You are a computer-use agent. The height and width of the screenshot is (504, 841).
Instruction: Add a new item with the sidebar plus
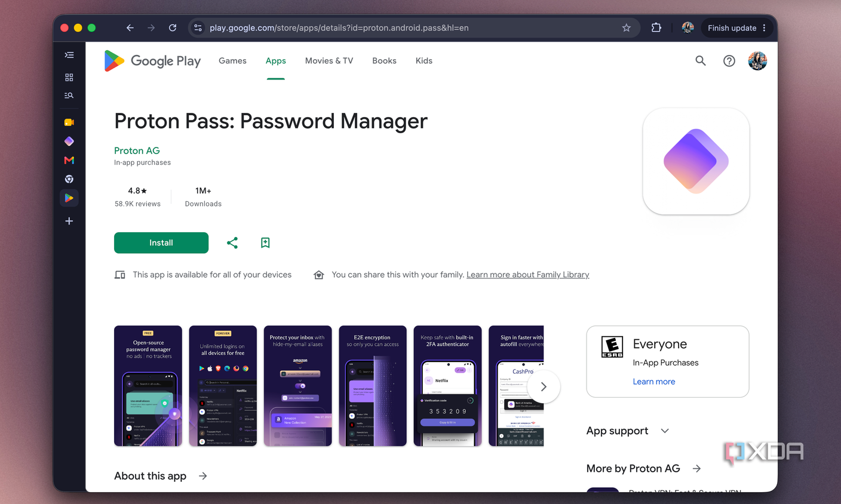69,221
